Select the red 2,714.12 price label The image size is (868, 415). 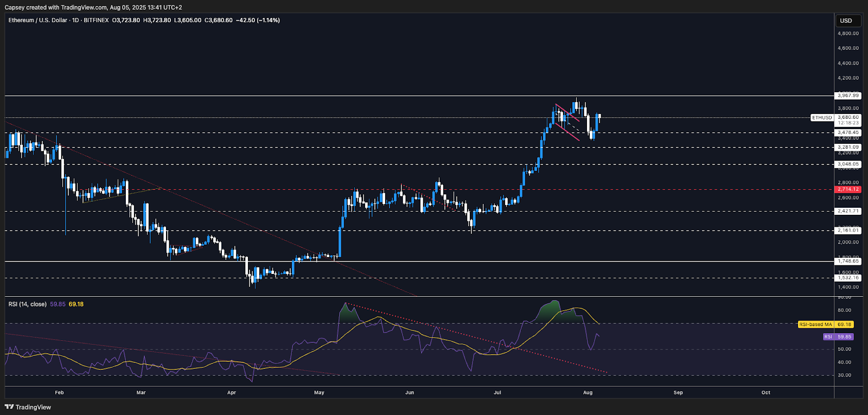coord(847,189)
